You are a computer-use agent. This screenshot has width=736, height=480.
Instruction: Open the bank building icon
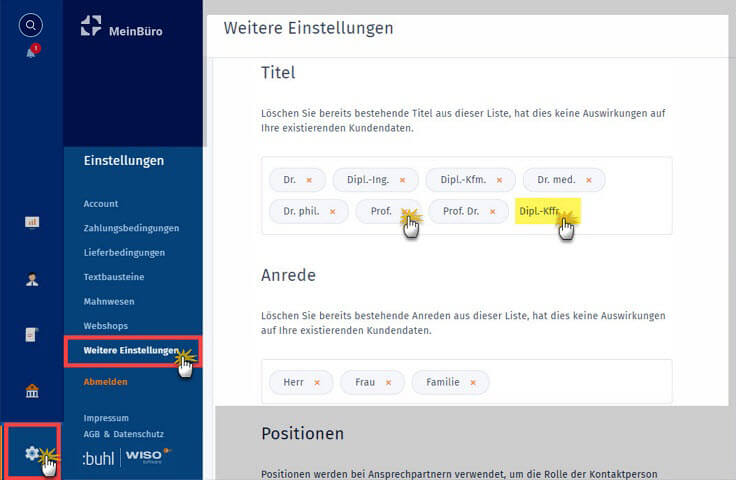coord(31,391)
